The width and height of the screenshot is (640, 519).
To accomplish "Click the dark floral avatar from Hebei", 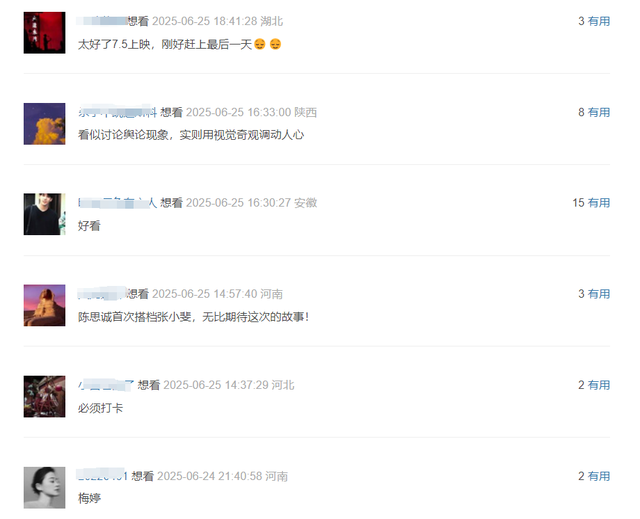I will pos(44,396).
